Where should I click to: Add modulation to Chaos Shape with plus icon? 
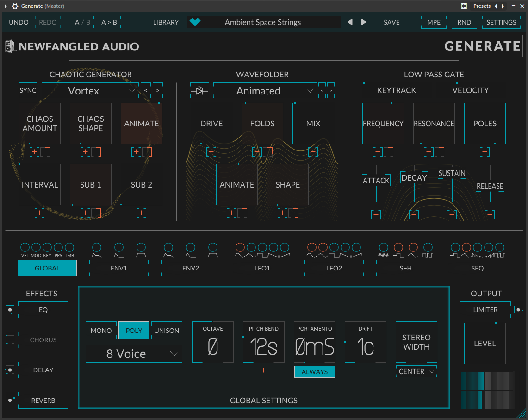(85, 152)
